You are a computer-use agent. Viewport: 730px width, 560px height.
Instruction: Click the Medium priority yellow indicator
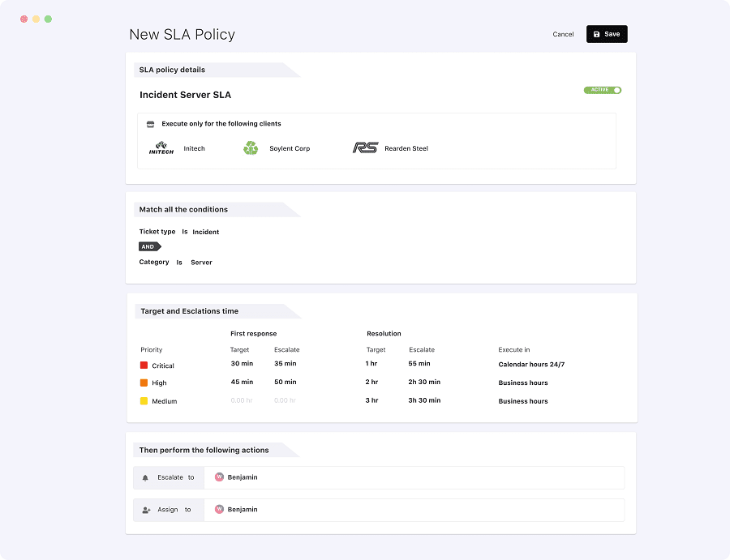tap(144, 401)
